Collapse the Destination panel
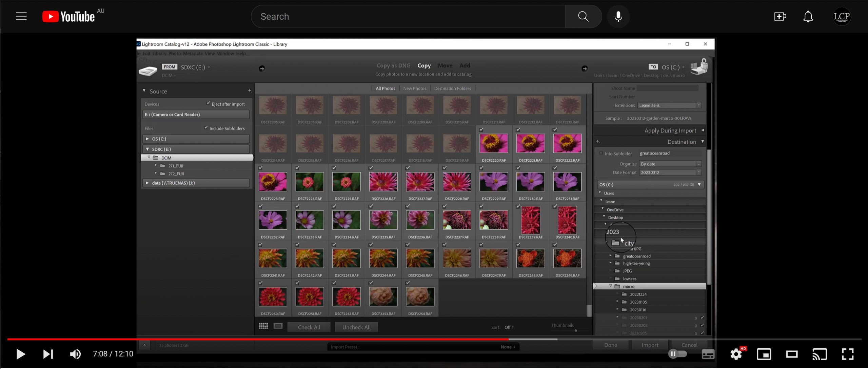 703,142
